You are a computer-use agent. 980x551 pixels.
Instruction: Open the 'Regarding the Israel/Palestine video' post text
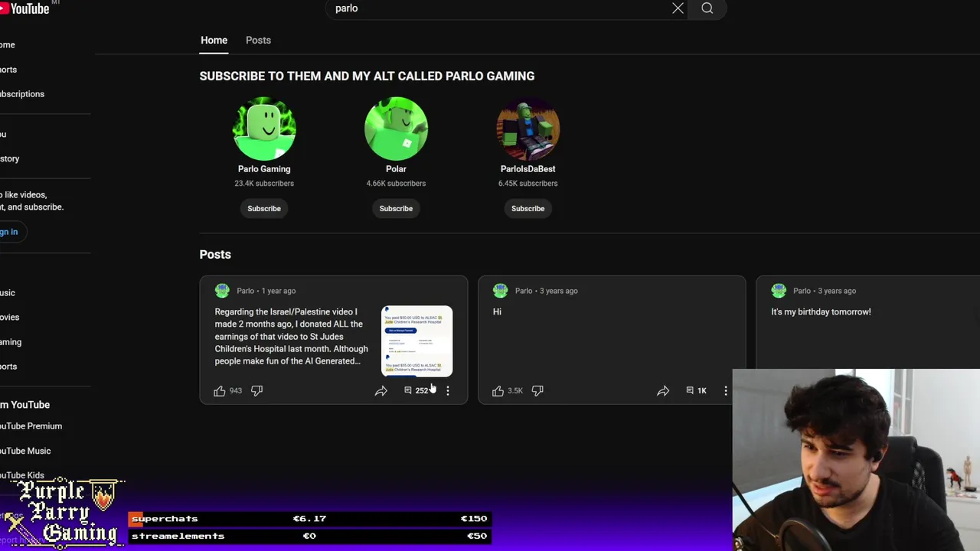point(292,337)
